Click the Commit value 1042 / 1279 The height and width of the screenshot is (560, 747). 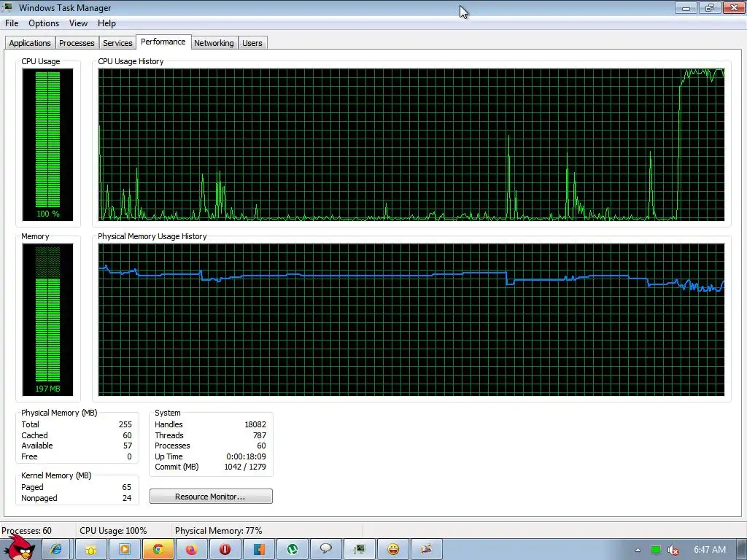(245, 467)
